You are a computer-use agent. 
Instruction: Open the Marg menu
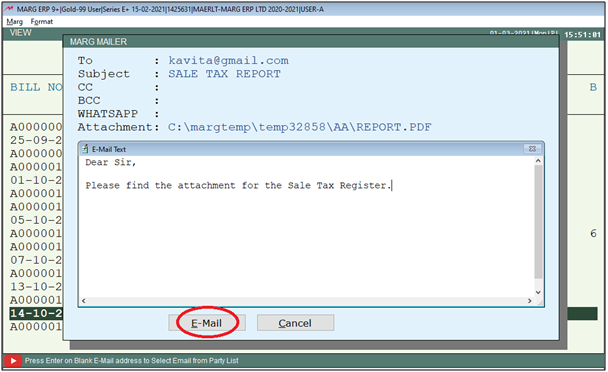point(15,22)
